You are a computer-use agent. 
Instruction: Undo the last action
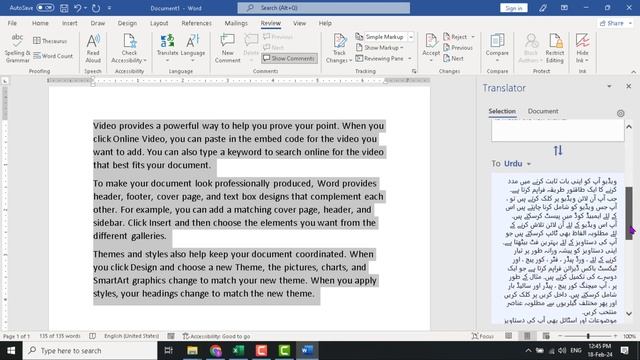pos(78,8)
